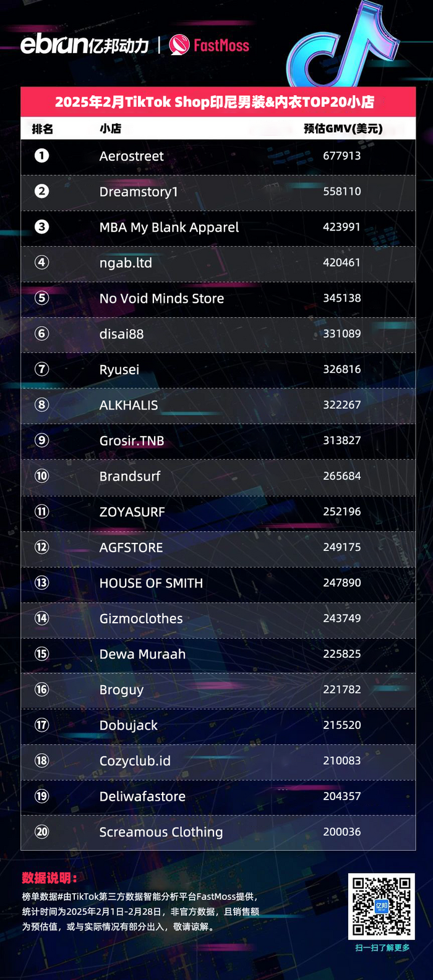This screenshot has width=433, height=980.
Task: Click the 扫一扫了解更多 caption
Action: (x=382, y=947)
